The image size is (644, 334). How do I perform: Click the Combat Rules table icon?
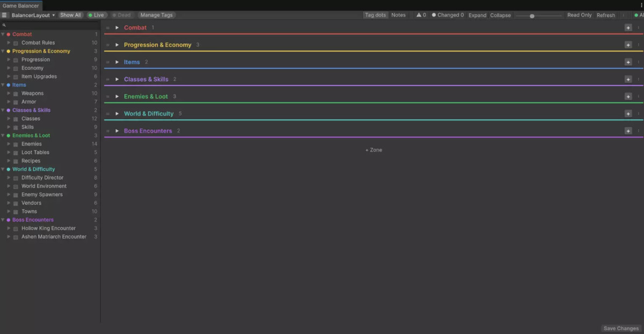tap(16, 43)
